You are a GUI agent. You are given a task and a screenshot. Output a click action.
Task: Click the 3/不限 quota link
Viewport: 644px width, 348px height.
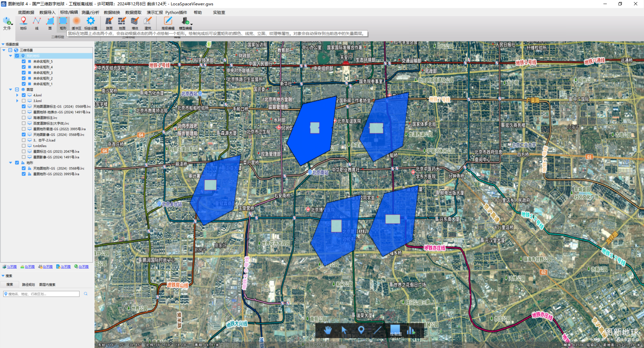(66, 267)
